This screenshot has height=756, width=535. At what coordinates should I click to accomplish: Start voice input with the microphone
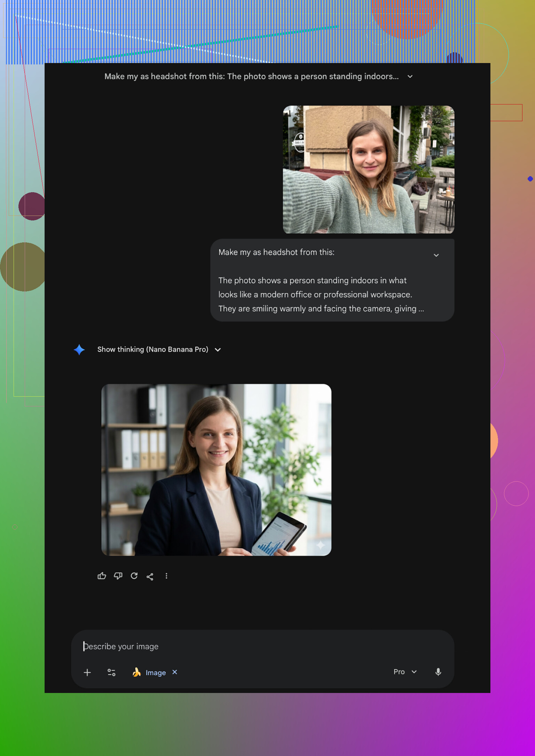click(438, 672)
